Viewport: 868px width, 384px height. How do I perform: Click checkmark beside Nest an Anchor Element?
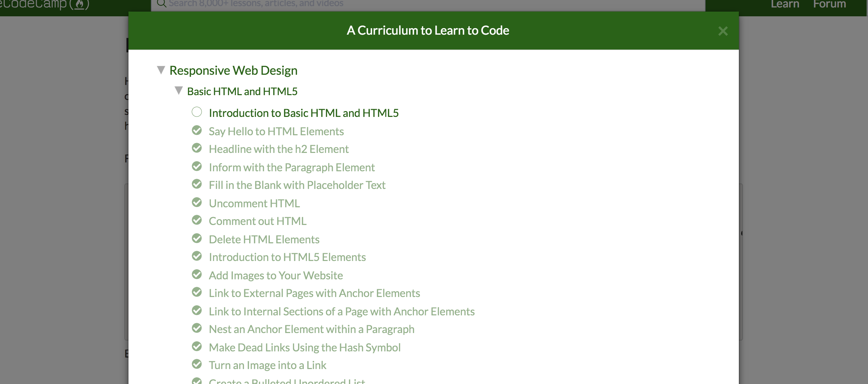pos(197,328)
